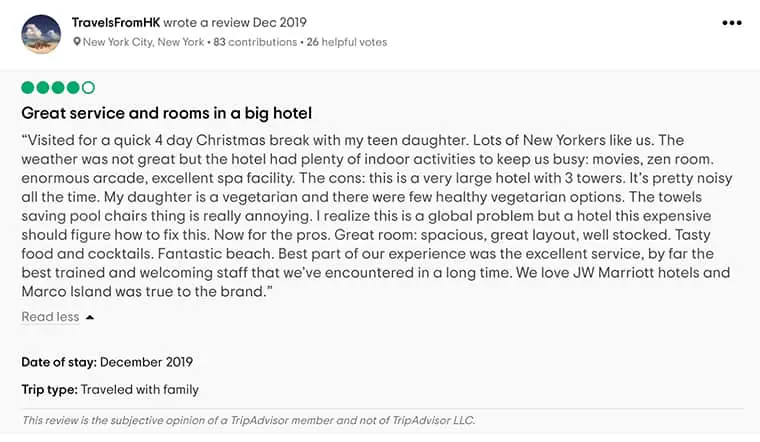Screen dimensions: 760x442
Task: Click the fourth green rating bubble
Action: click(73, 88)
